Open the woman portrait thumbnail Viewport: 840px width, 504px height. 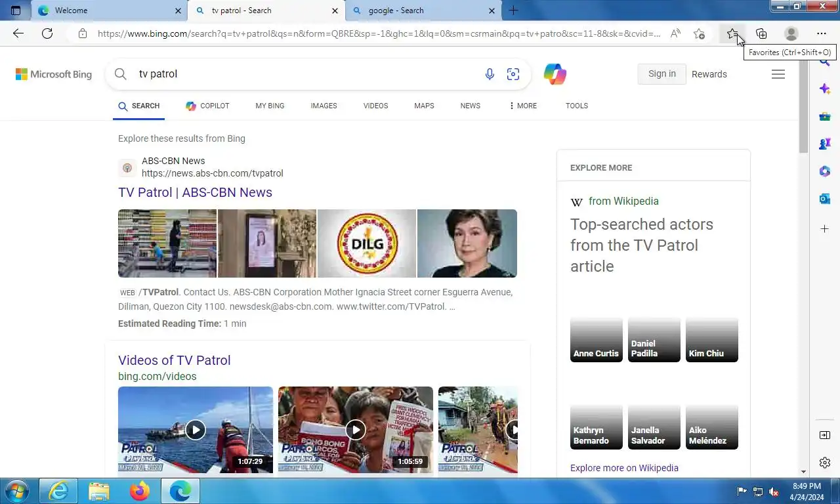click(467, 243)
